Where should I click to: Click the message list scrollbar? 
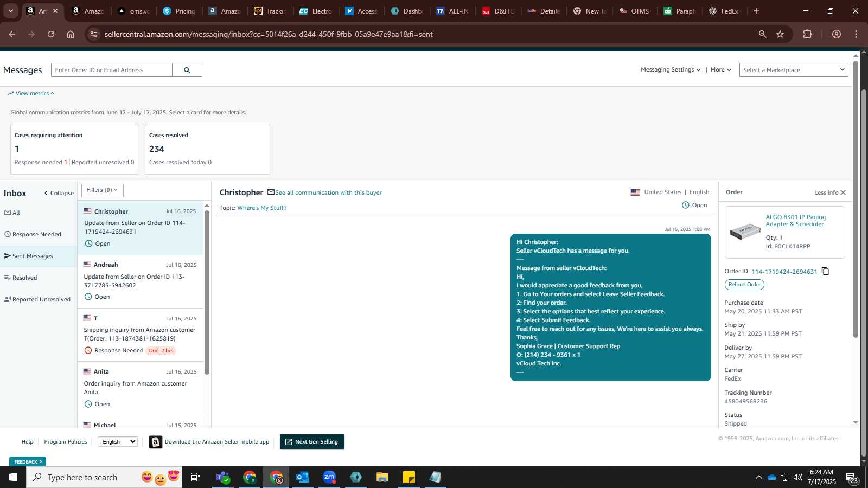pos(207,293)
